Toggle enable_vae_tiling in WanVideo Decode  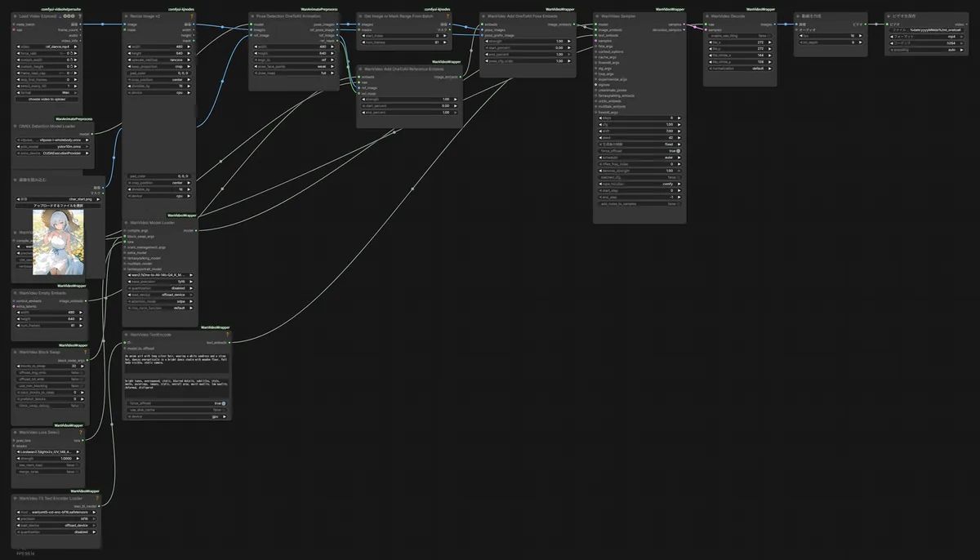pos(741,36)
